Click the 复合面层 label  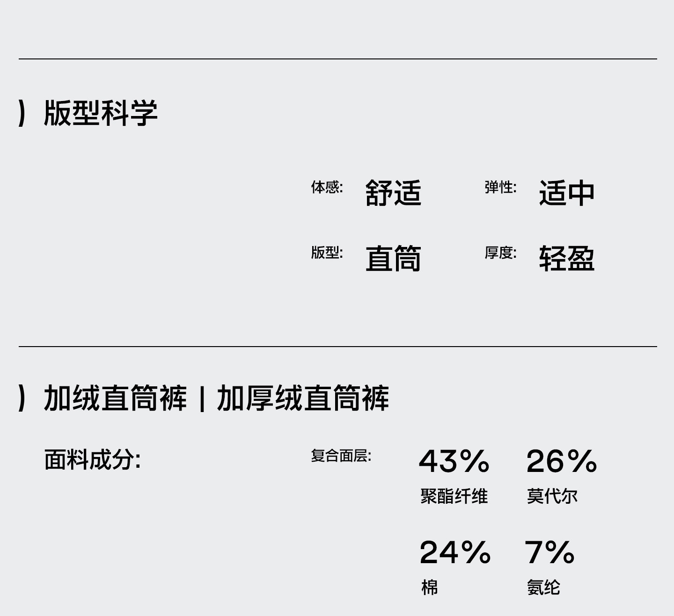pyautogui.click(x=341, y=456)
